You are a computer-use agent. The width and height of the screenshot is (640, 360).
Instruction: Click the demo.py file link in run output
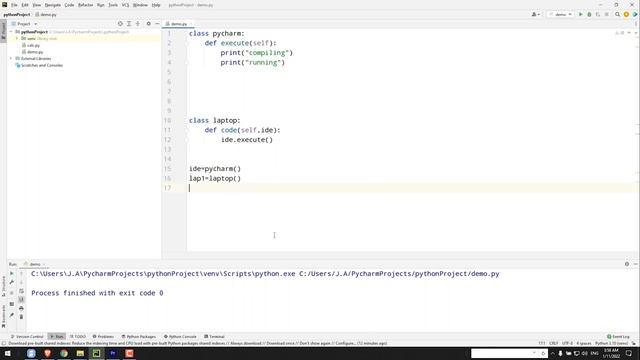tap(399, 274)
